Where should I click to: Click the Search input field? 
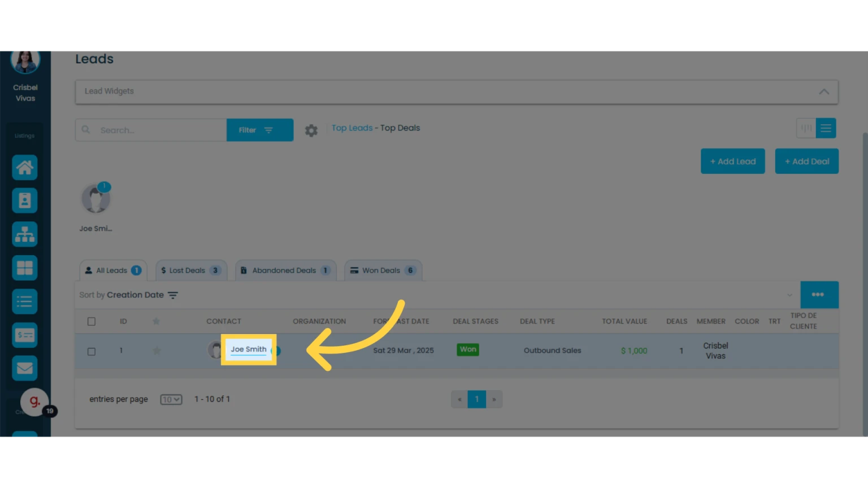click(x=151, y=130)
